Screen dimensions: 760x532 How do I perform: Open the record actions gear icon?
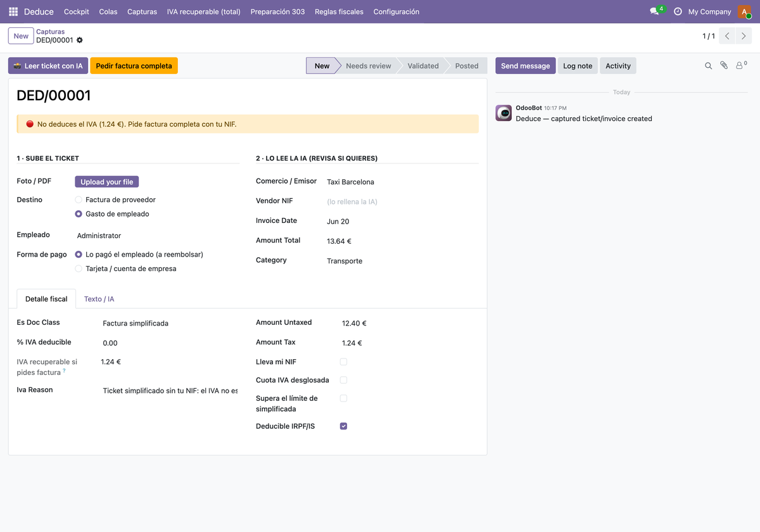point(80,41)
